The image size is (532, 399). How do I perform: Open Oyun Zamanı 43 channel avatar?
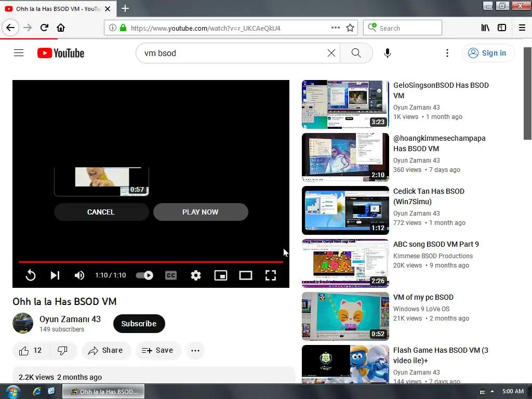(23, 323)
